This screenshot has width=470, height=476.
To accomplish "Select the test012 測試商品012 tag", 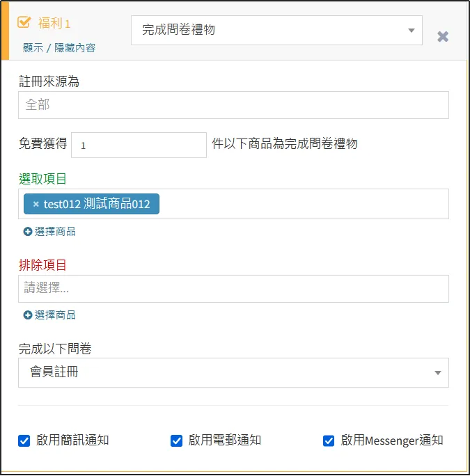I will (97, 204).
